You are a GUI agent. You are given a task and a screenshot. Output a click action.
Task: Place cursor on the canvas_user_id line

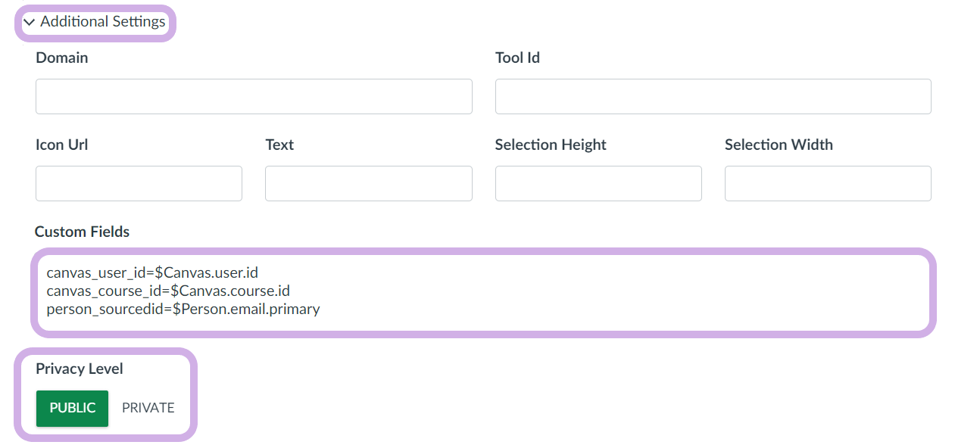coord(152,272)
